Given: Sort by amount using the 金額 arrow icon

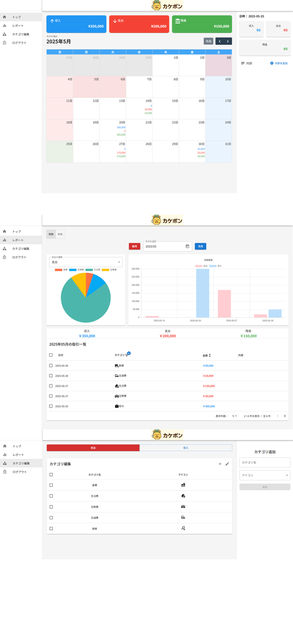Looking at the screenshot, I should (x=210, y=355).
